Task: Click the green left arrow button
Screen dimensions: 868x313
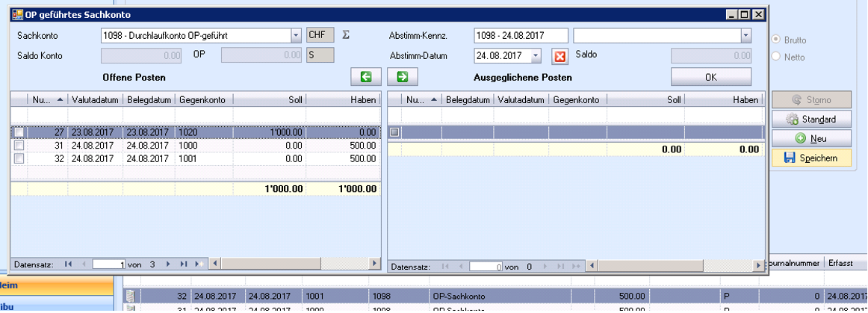Action: [x=366, y=77]
